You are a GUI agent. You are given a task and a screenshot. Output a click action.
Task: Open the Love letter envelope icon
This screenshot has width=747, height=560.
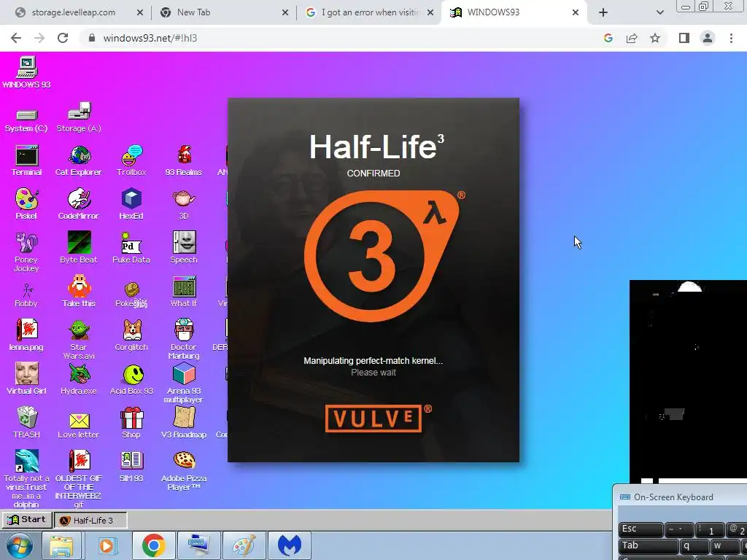pos(79,426)
